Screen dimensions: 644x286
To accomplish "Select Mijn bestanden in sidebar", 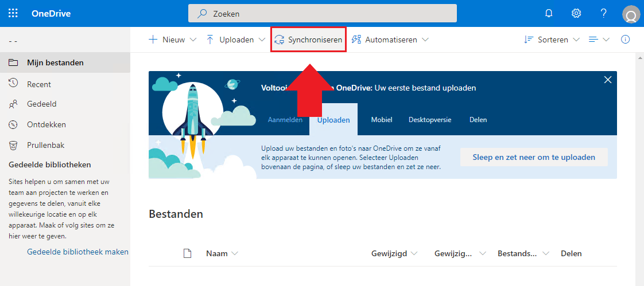I will pyautogui.click(x=65, y=63).
